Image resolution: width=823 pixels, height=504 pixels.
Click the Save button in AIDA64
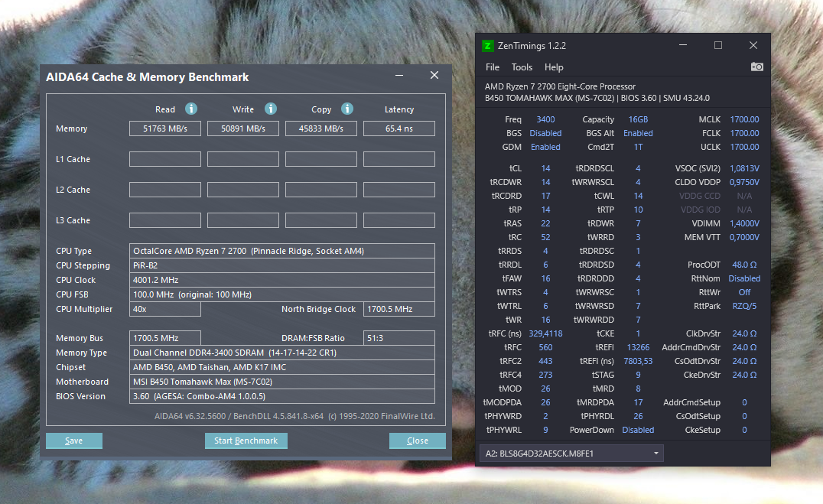pyautogui.click(x=74, y=441)
